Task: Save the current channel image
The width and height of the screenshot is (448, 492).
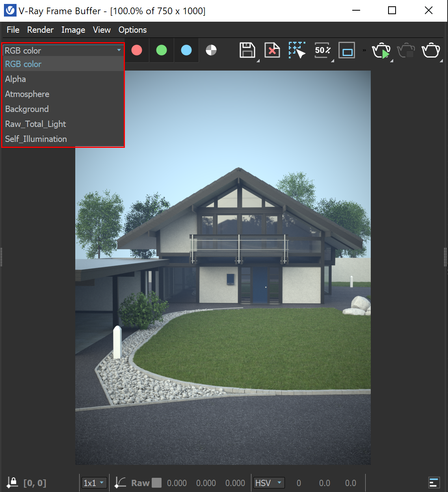Action: coord(247,50)
